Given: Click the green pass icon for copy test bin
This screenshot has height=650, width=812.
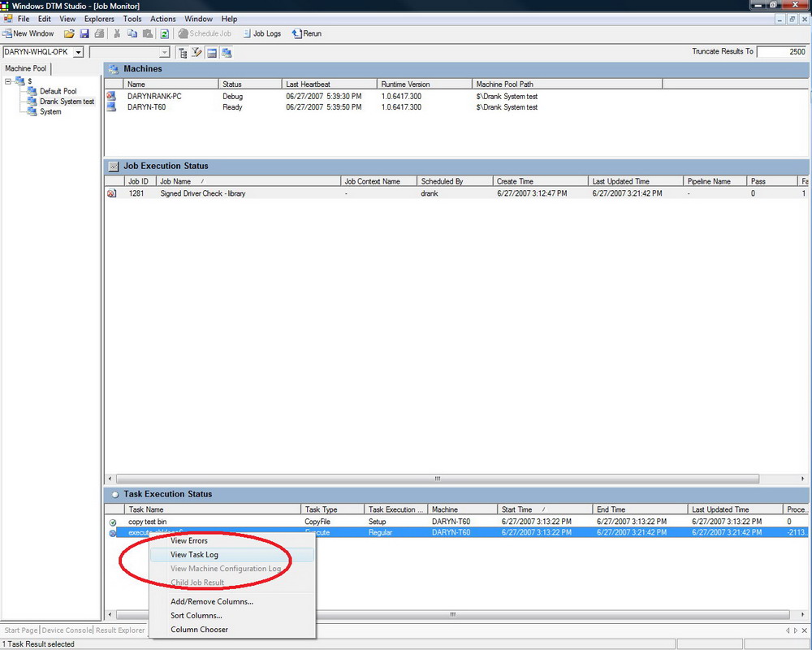Looking at the screenshot, I should pos(113,522).
